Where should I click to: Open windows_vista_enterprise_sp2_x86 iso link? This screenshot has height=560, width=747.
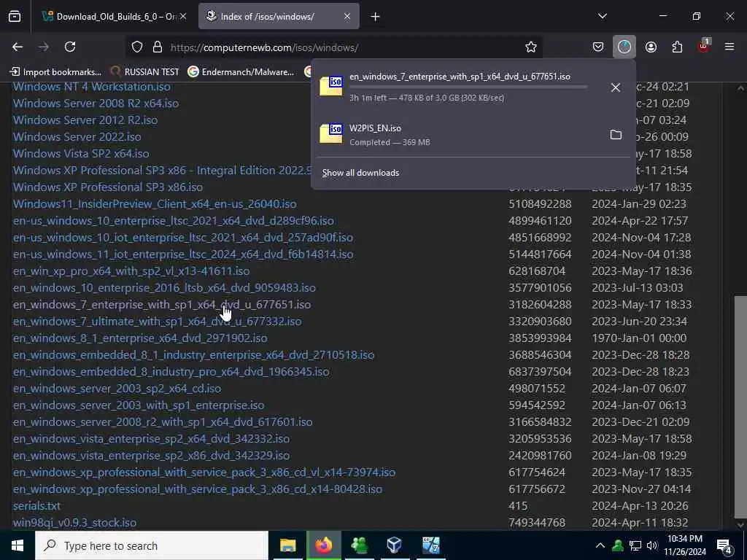pyautogui.click(x=151, y=455)
